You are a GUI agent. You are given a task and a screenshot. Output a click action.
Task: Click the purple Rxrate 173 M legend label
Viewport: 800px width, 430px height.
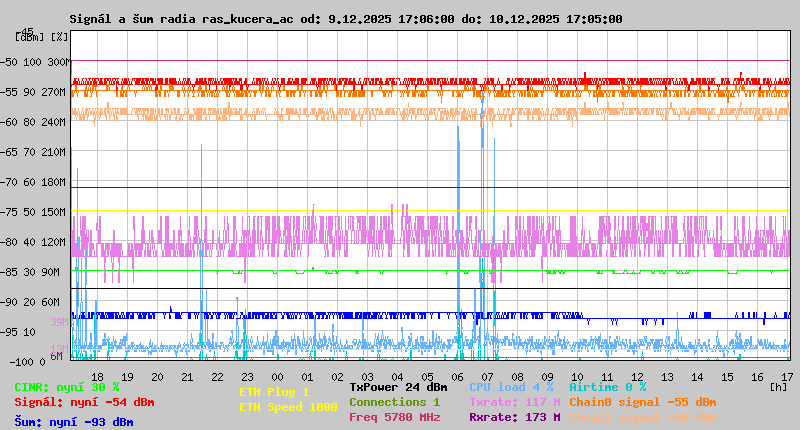pyautogui.click(x=514, y=417)
